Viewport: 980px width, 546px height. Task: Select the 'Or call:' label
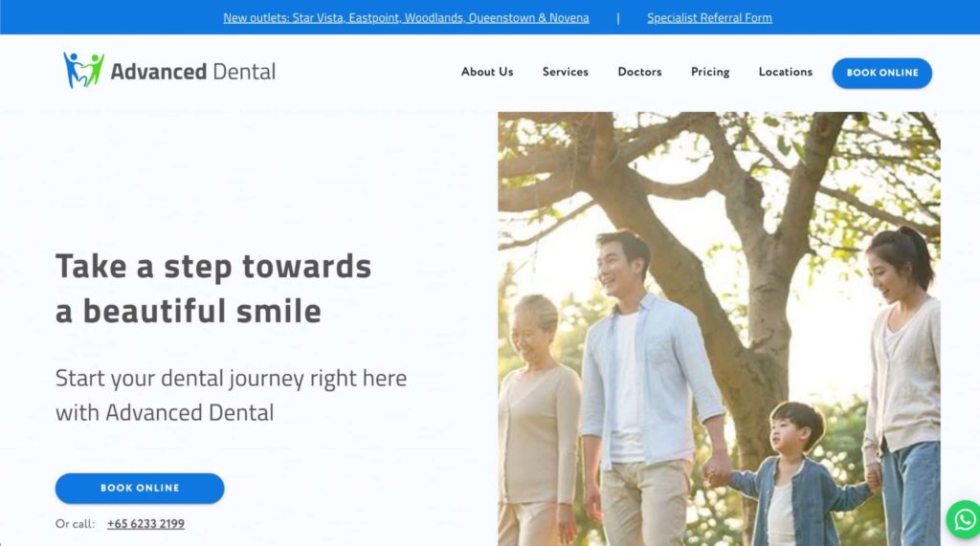75,523
